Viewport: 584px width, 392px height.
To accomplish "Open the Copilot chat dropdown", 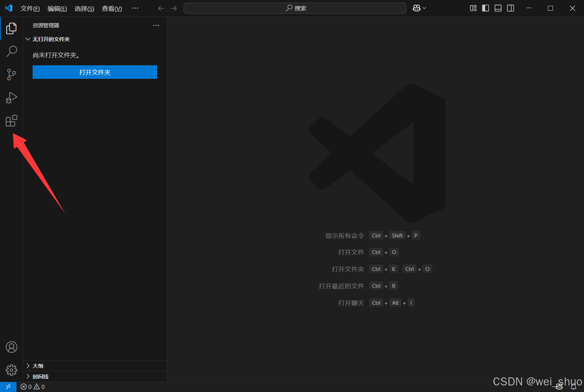I will tap(424, 8).
